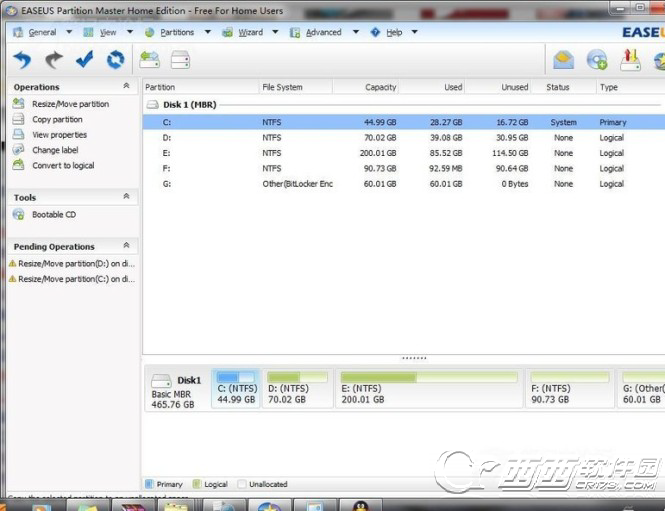665x511 pixels.
Task: Select the C: (NTFS) 44.99 GB disk block
Action: [236, 388]
